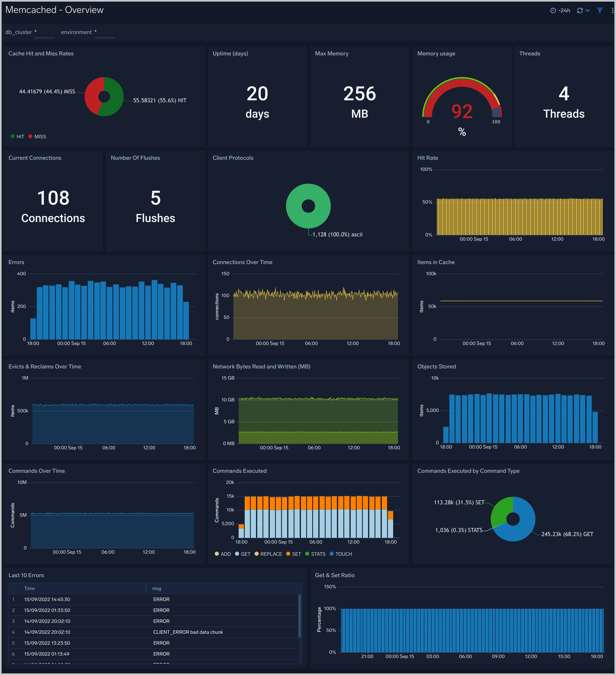Click the Get & Set Ratio panel title

334,575
